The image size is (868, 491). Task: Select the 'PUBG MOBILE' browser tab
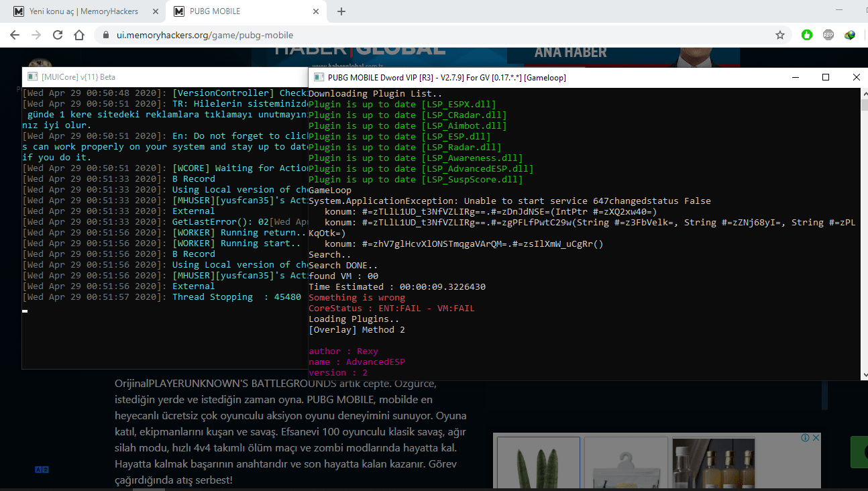[x=247, y=11]
